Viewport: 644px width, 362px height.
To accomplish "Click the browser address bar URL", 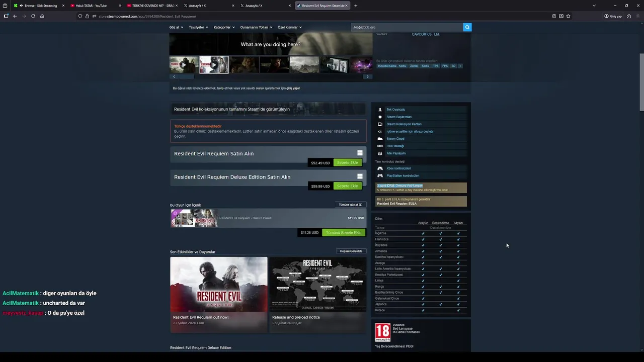I will click(x=147, y=16).
